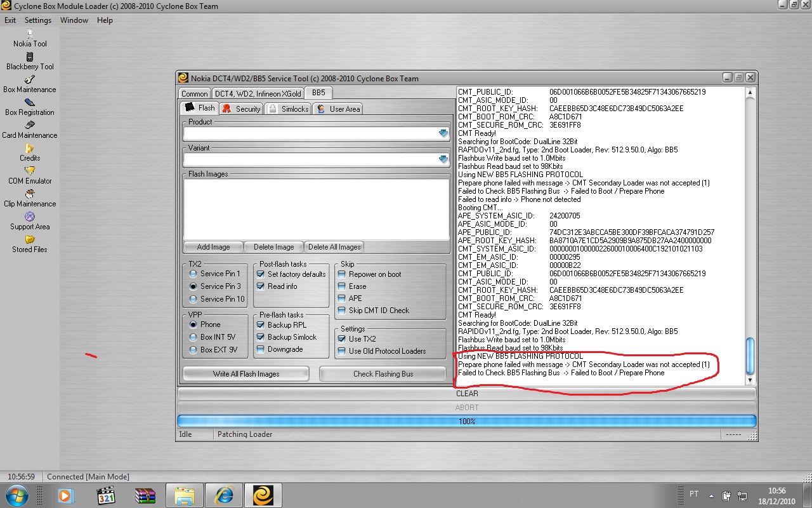
Task: Click Delete All Images button
Action: coord(334,247)
